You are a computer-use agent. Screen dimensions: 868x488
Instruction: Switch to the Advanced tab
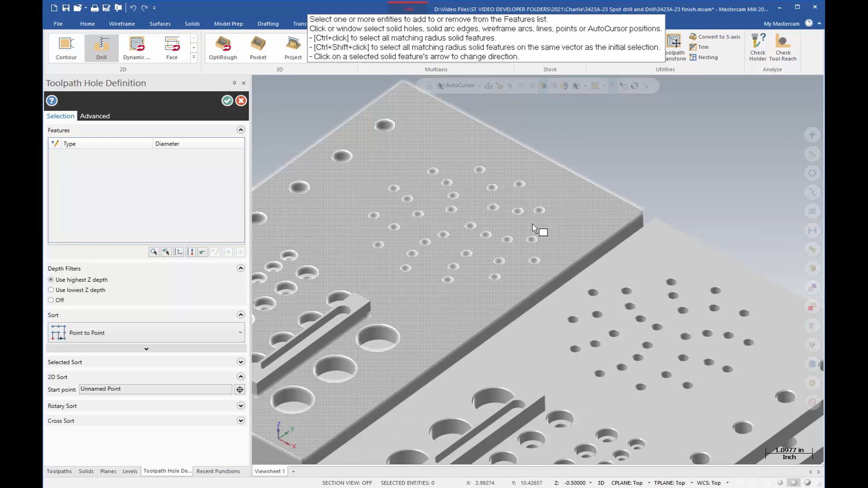[94, 116]
